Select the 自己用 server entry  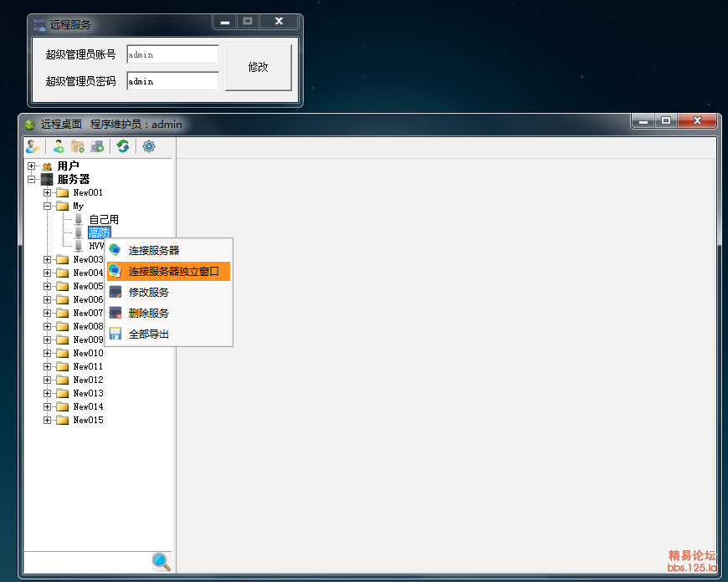(x=104, y=220)
